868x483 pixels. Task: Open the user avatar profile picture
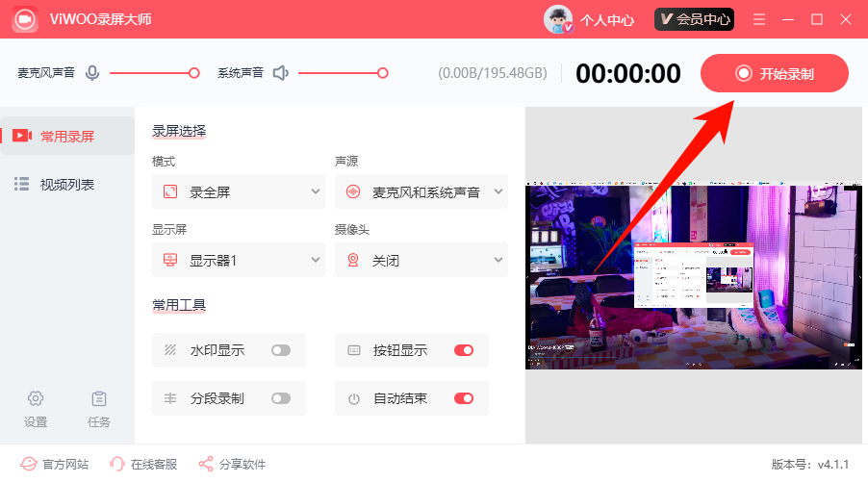pos(558,19)
